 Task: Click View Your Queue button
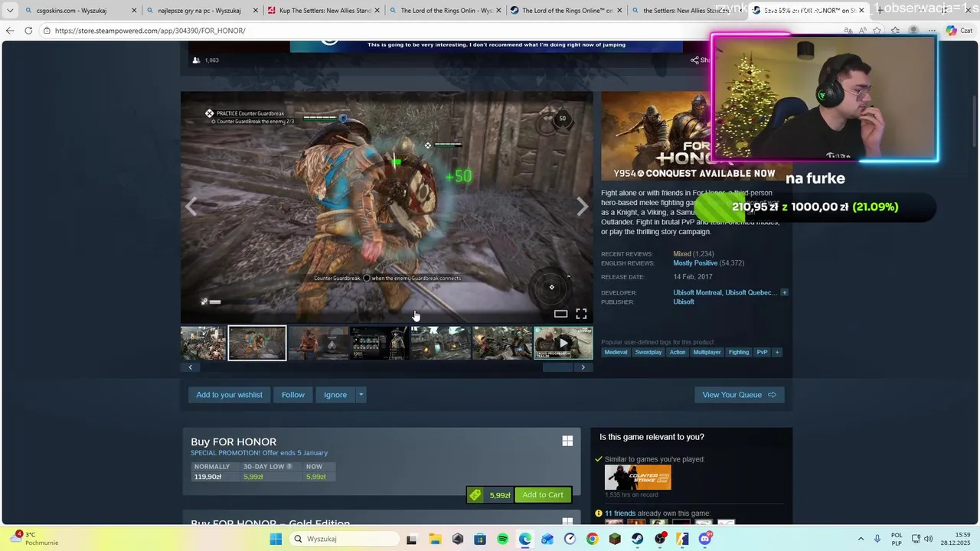point(739,395)
